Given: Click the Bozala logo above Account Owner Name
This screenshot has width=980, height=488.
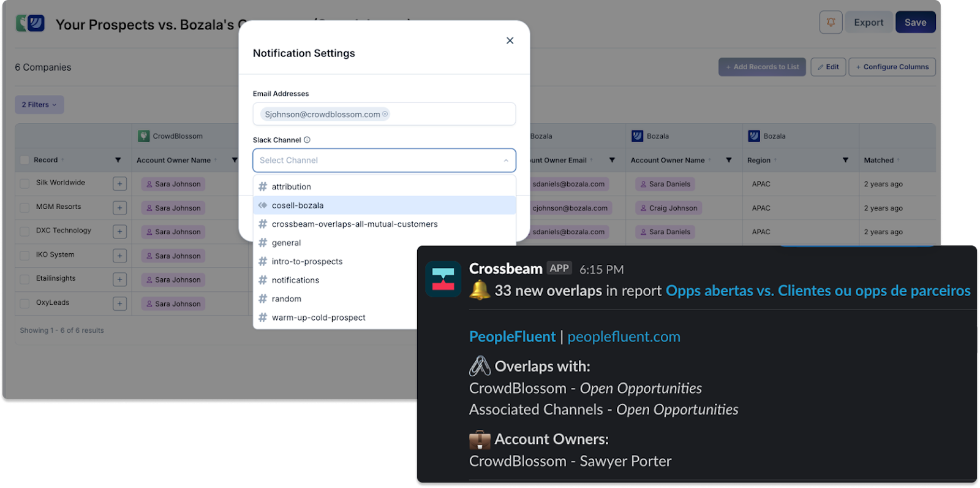Looking at the screenshot, I should (x=638, y=136).
